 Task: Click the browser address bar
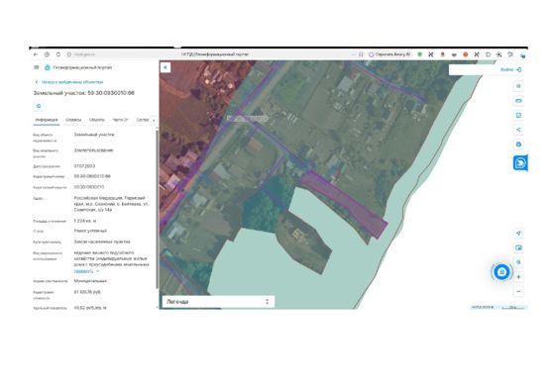(212, 54)
